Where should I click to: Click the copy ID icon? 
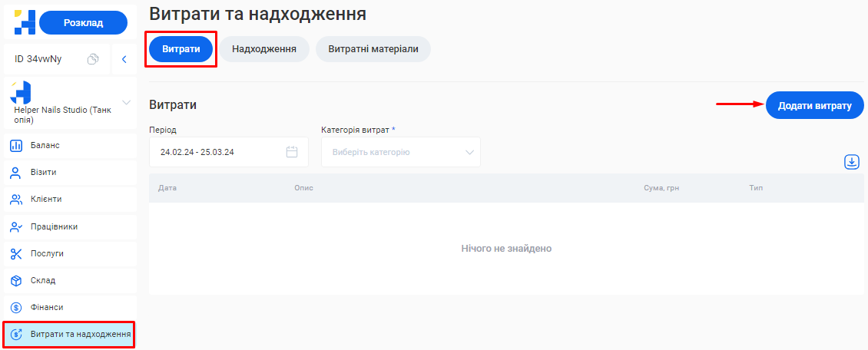coord(93,59)
